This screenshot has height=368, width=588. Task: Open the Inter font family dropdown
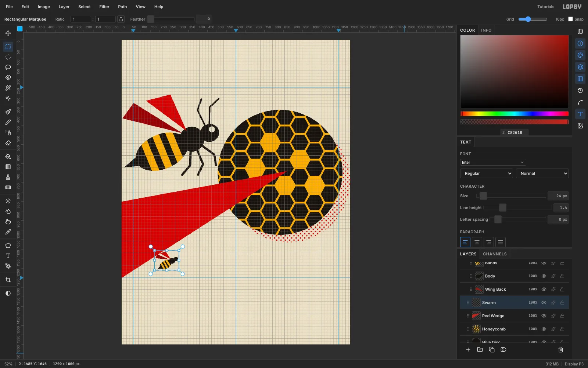(x=493, y=162)
